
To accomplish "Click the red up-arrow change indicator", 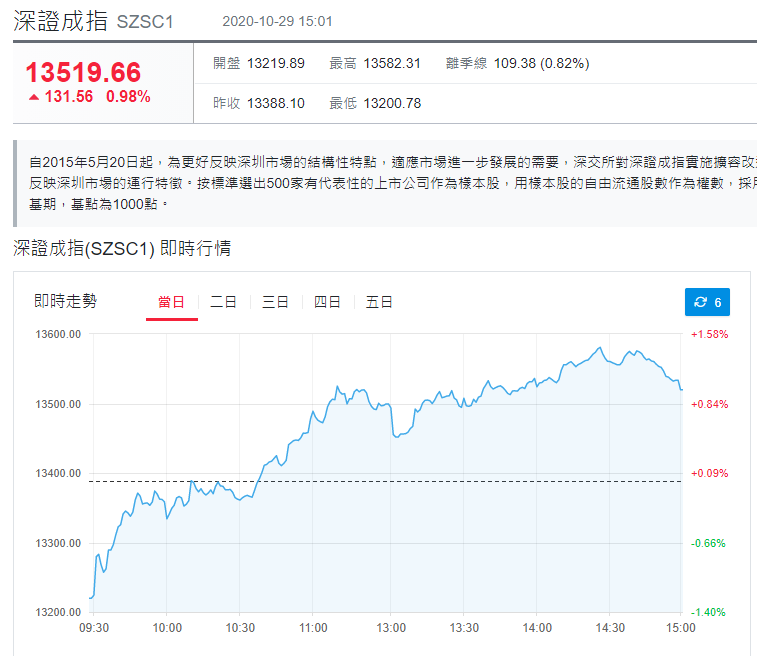I will (34, 97).
